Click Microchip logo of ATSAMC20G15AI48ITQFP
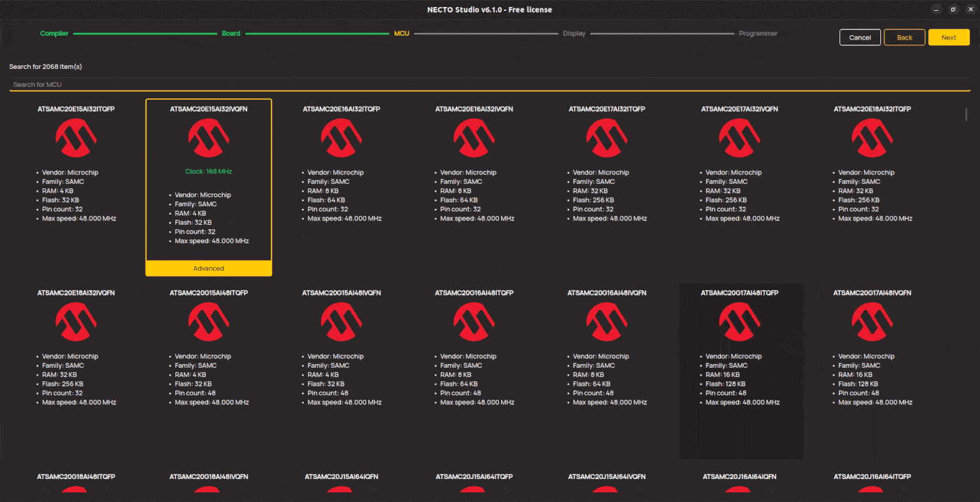Screen dimensions: 980x502 tap(209, 322)
